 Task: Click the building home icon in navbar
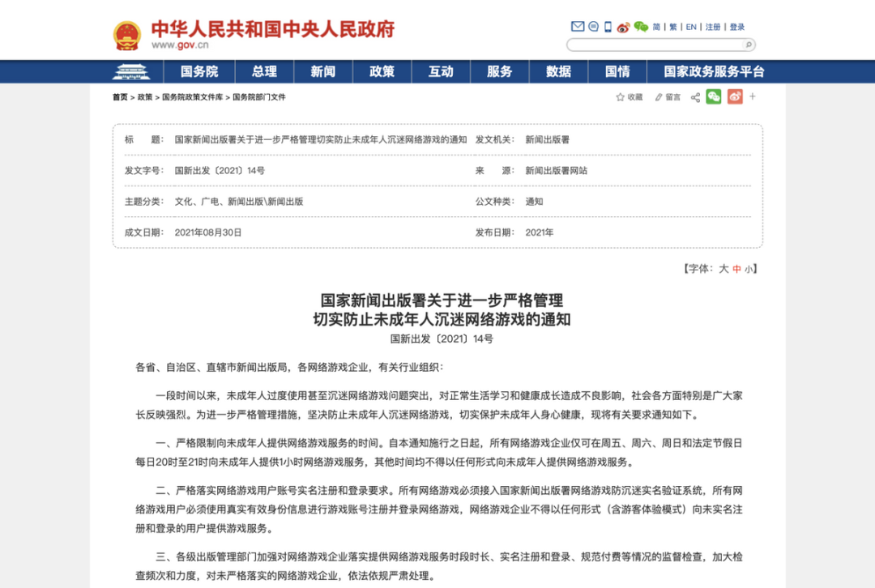(131, 71)
